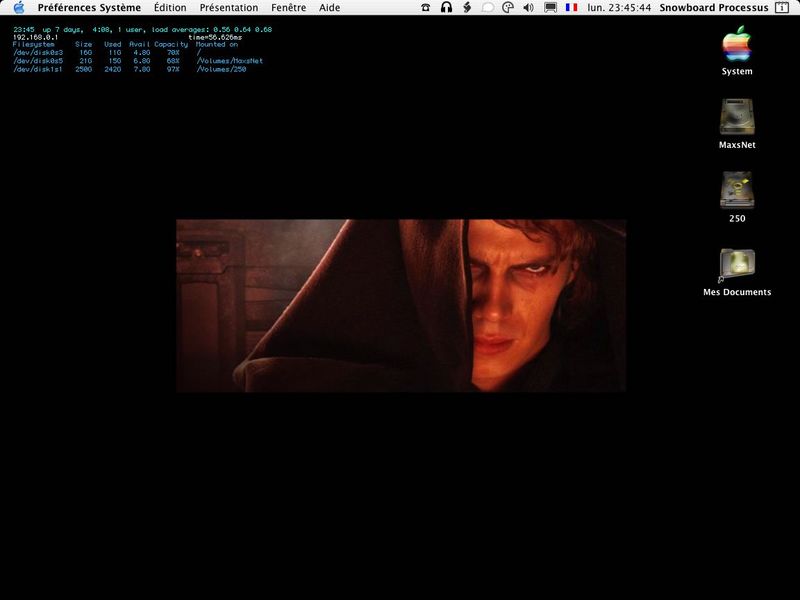Open the Aide menu
Image resolution: width=800 pixels, height=600 pixels.
[330, 8]
